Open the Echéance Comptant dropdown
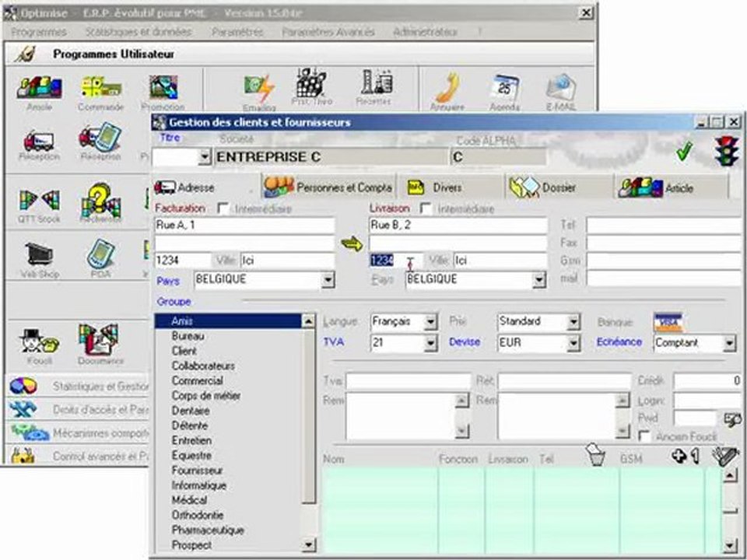The width and height of the screenshot is (747, 560). point(729,343)
